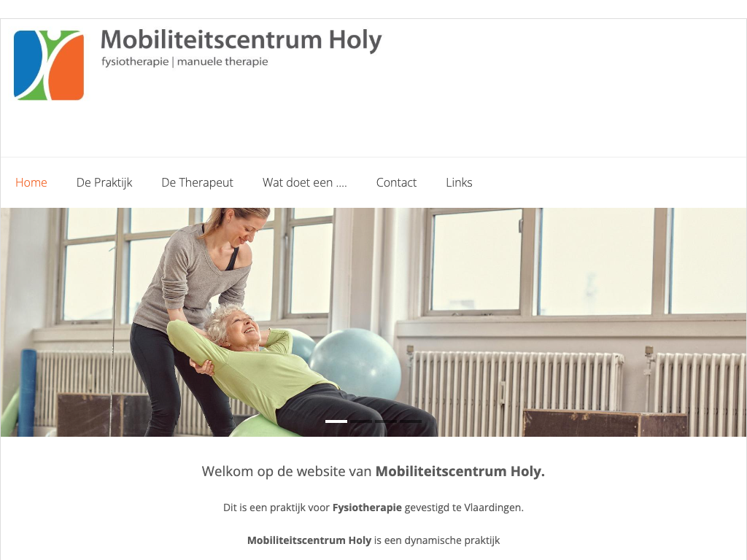Screen dimensions: 747x560
Task: Open the De Praktijk menu item
Action: [104, 182]
